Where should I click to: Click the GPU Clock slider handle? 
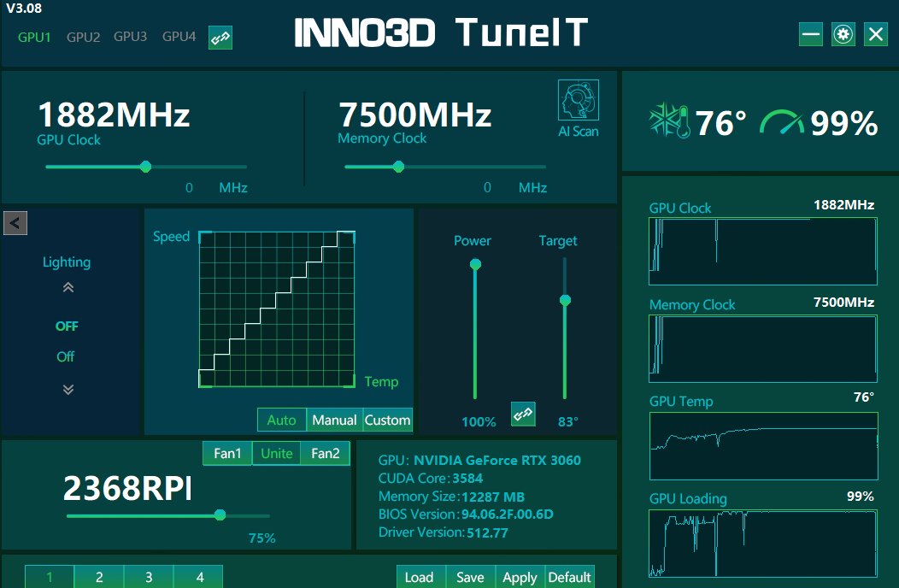145,167
